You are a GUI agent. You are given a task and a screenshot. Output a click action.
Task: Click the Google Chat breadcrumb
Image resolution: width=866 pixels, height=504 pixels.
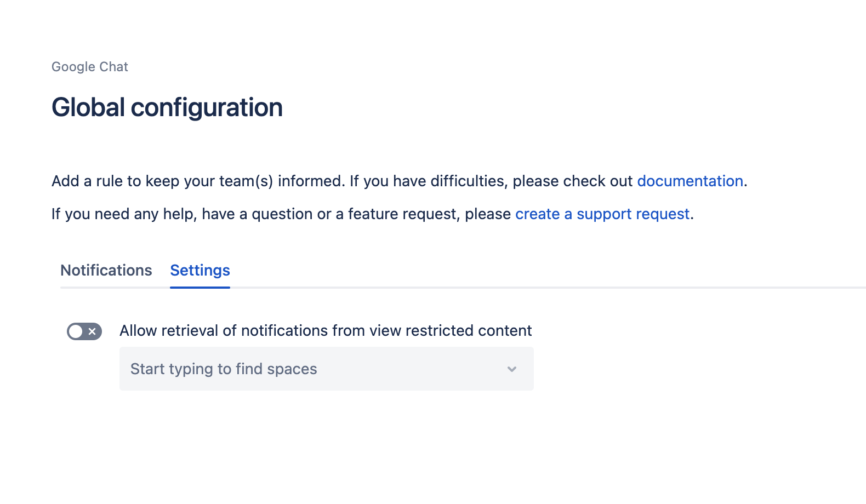[x=90, y=67]
